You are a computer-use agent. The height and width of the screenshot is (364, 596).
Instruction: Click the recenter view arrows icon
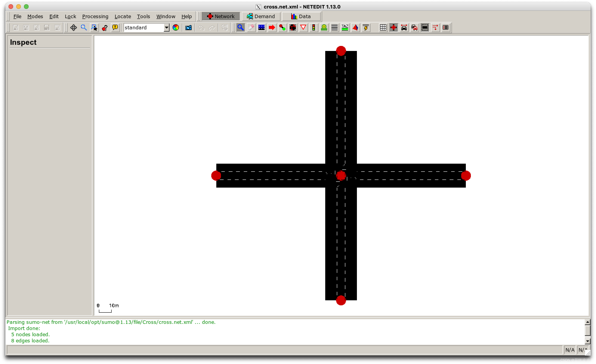(x=74, y=28)
